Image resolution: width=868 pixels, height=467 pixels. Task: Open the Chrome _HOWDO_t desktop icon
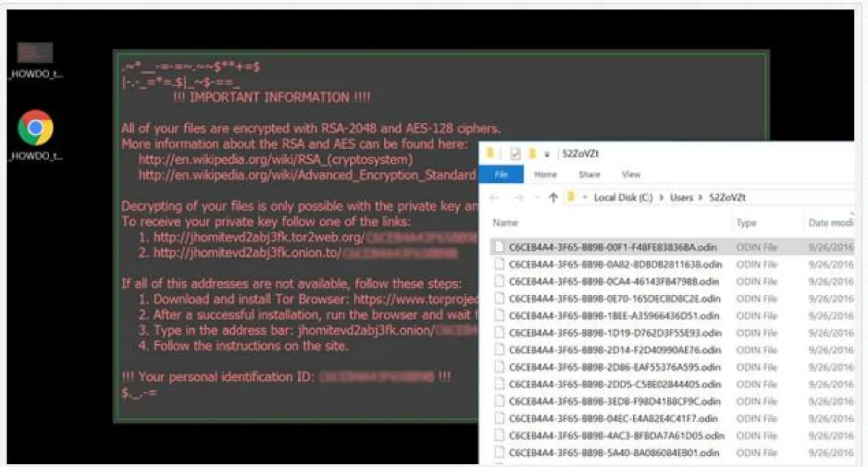(x=35, y=129)
